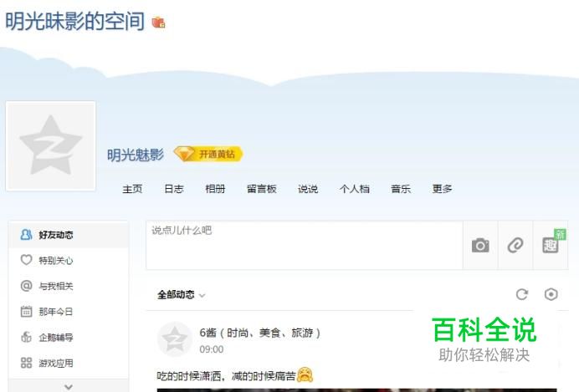The width and height of the screenshot is (579, 392).
Task: Open the 更多 navigation menu
Action: click(442, 189)
